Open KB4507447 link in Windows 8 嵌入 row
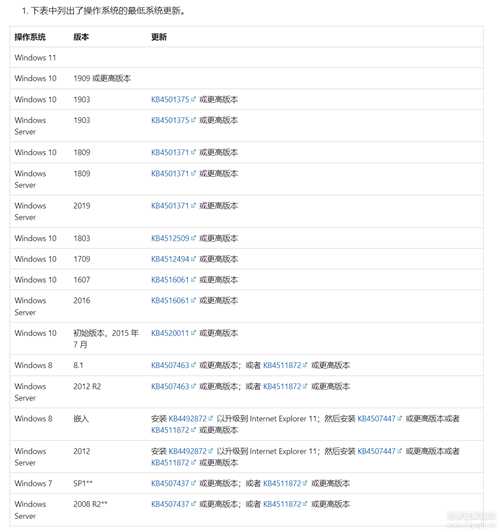 click(380, 419)
